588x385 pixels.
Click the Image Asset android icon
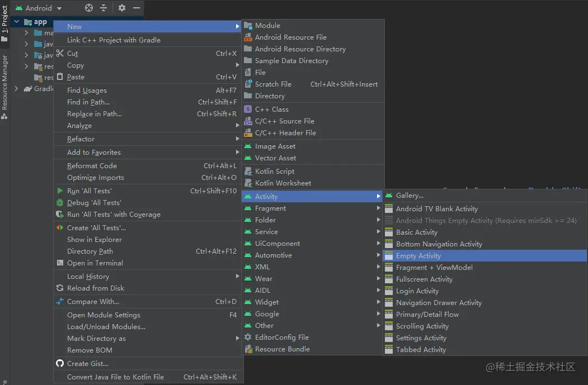click(x=248, y=146)
